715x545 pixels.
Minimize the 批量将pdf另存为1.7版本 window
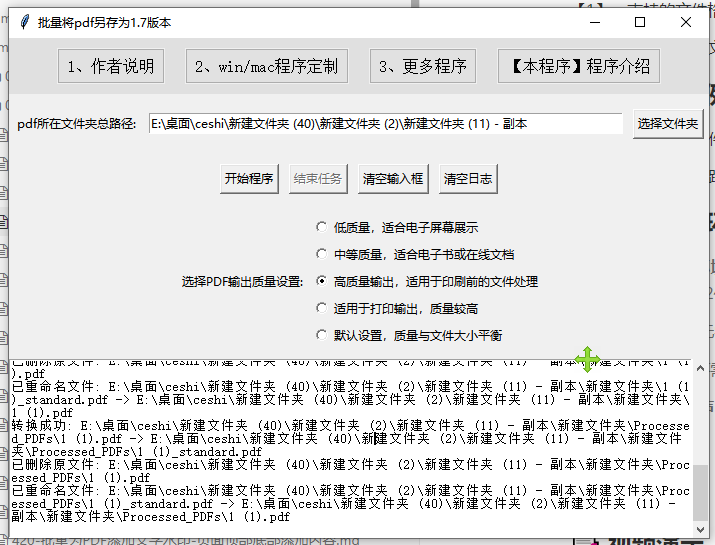click(x=595, y=22)
